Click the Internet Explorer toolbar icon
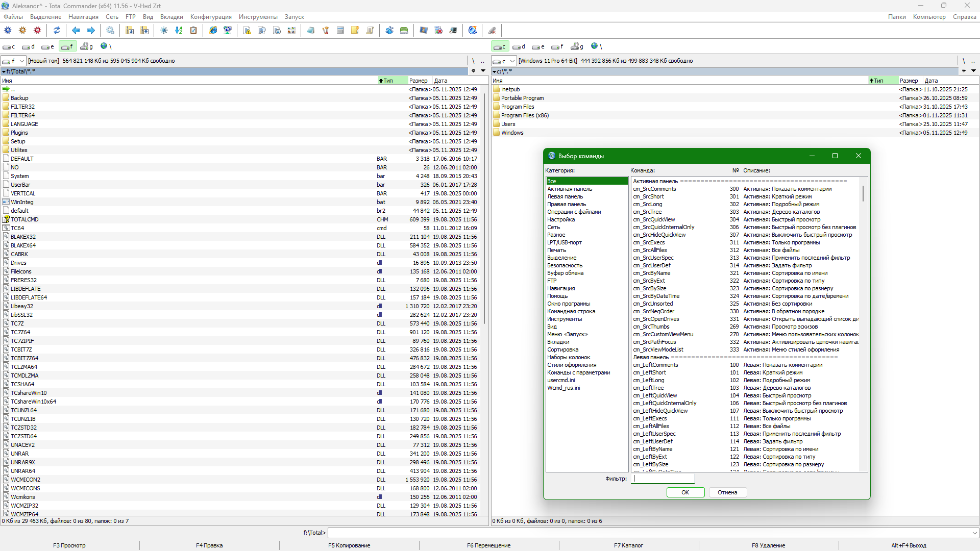The image size is (980, 551). pos(213,31)
